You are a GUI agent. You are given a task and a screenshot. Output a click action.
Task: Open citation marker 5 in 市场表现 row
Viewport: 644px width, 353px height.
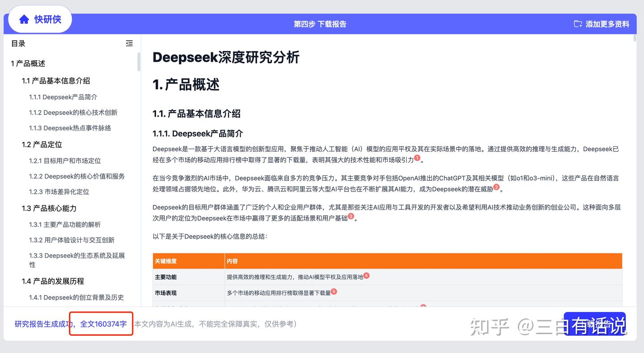point(334,291)
